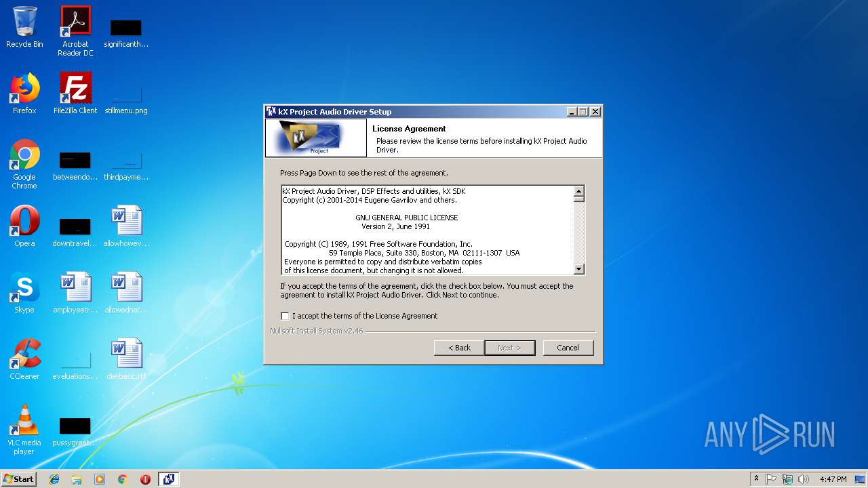Launch Acrobat Reader DC shortcut
The height and width of the screenshot is (488, 868).
click(x=75, y=31)
